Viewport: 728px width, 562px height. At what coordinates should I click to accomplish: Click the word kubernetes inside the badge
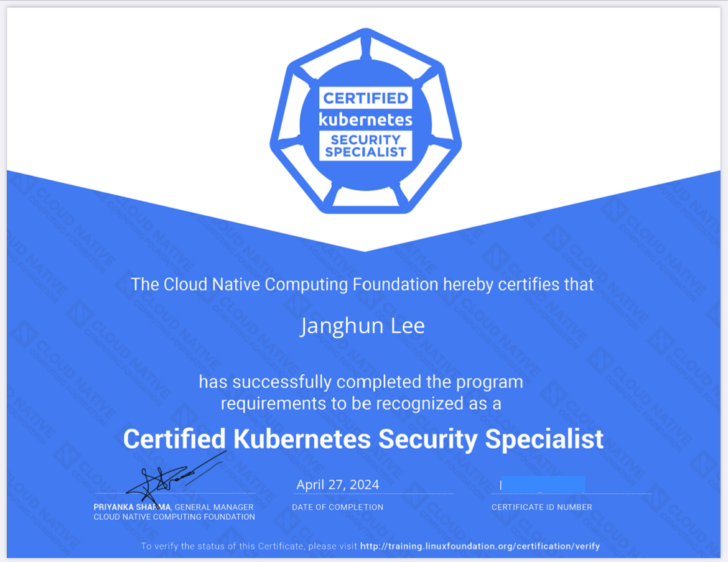[365, 119]
